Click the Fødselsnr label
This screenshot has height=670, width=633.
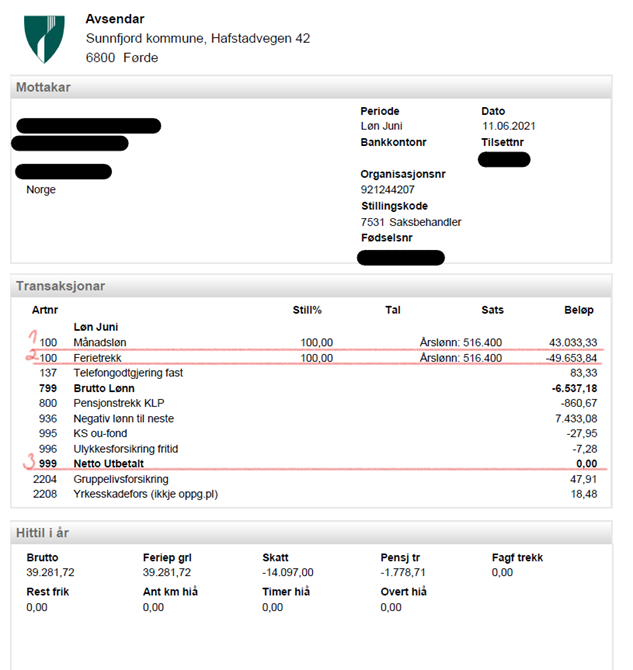pyautogui.click(x=387, y=238)
